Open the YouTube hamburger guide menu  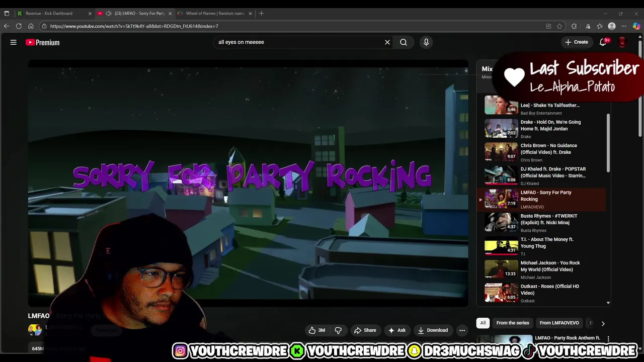click(14, 42)
